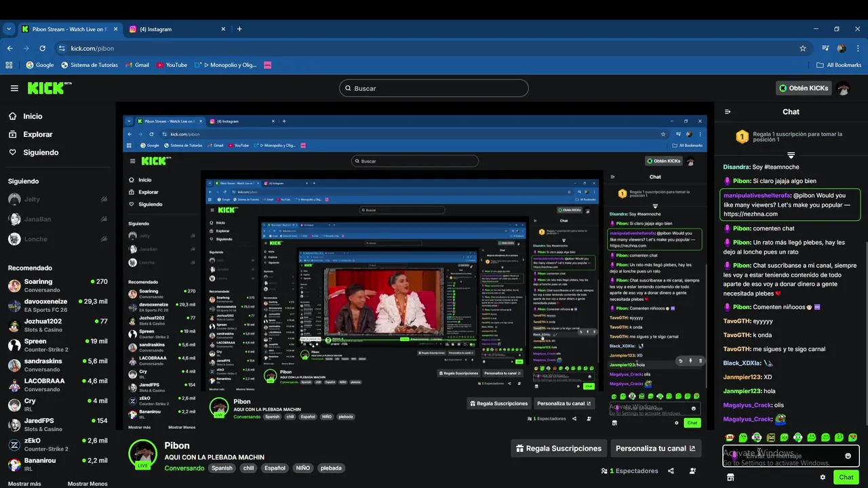
Task: Click the Regala Suscripciones button
Action: coord(558,448)
